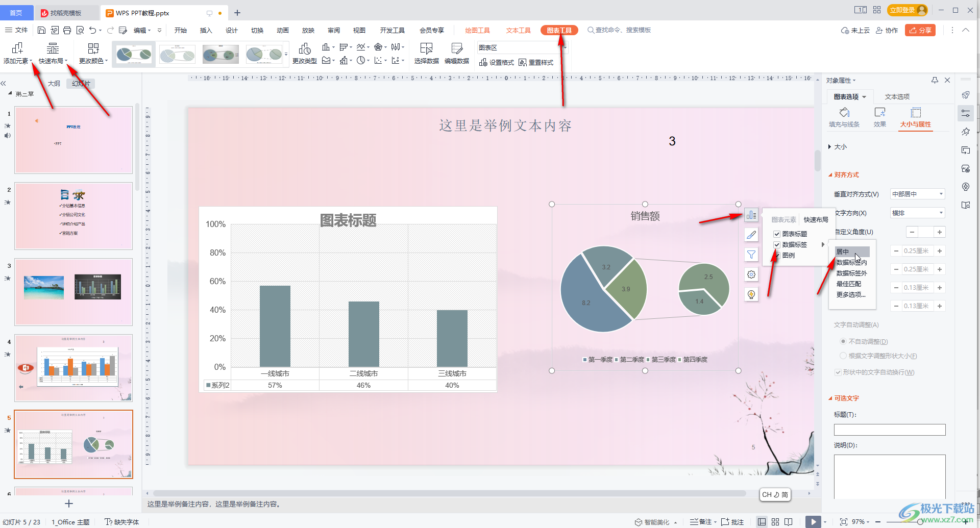Switch to 文本选项 panel tab
Image resolution: width=980 pixels, height=528 pixels.
(x=897, y=96)
